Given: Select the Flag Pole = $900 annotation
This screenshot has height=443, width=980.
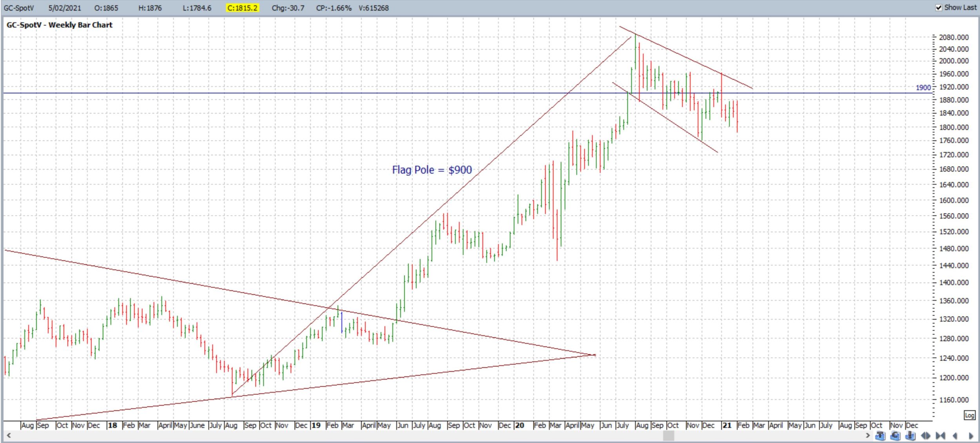Looking at the screenshot, I should 432,170.
